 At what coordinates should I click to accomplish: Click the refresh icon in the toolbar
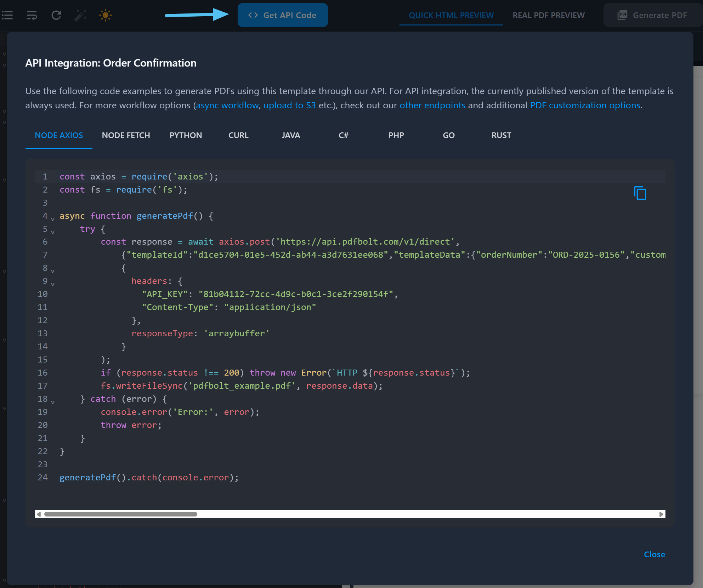point(56,15)
